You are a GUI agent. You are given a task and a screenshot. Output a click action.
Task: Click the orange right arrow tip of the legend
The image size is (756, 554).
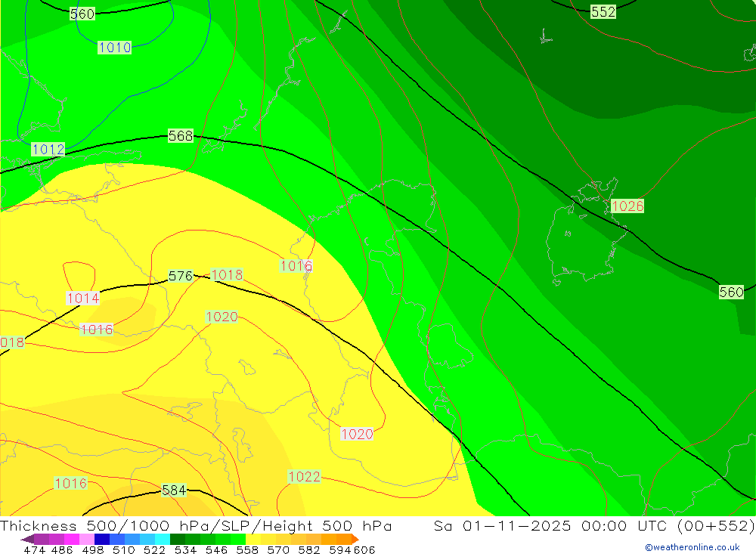[x=355, y=539]
